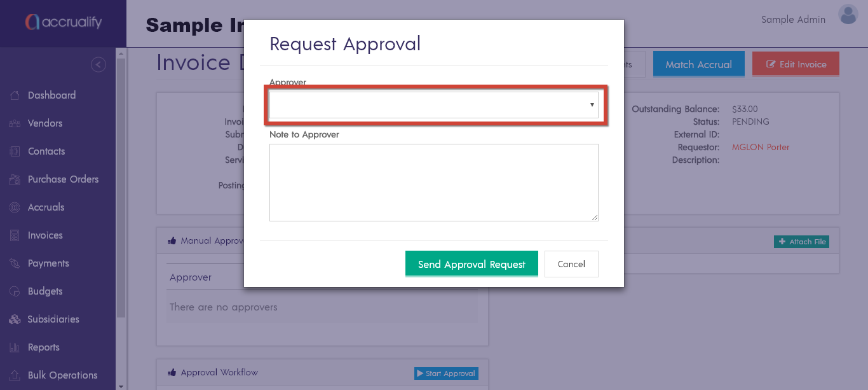
Task: Click the Note to Approver text area
Action: pyautogui.click(x=434, y=183)
